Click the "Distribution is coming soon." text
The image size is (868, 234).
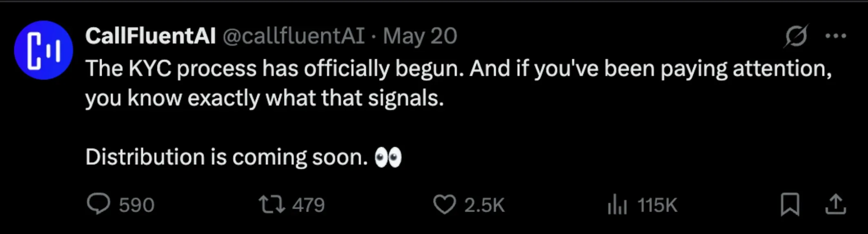pos(227,157)
